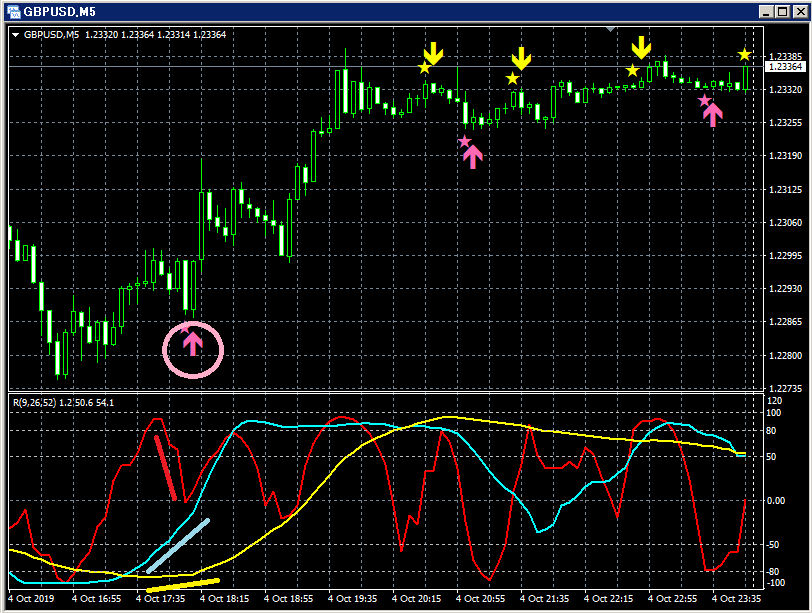Click the yellow star above last candle
The image size is (812, 613).
[x=745, y=54]
